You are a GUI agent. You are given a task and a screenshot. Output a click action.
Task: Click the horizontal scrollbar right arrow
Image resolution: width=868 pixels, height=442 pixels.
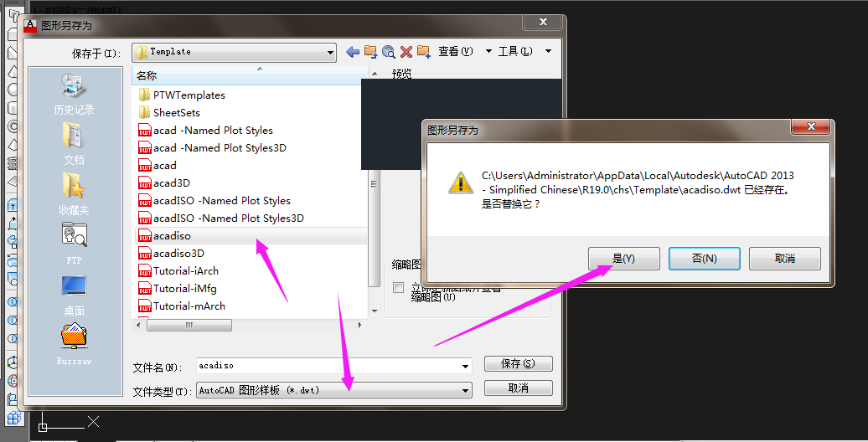[360, 326]
